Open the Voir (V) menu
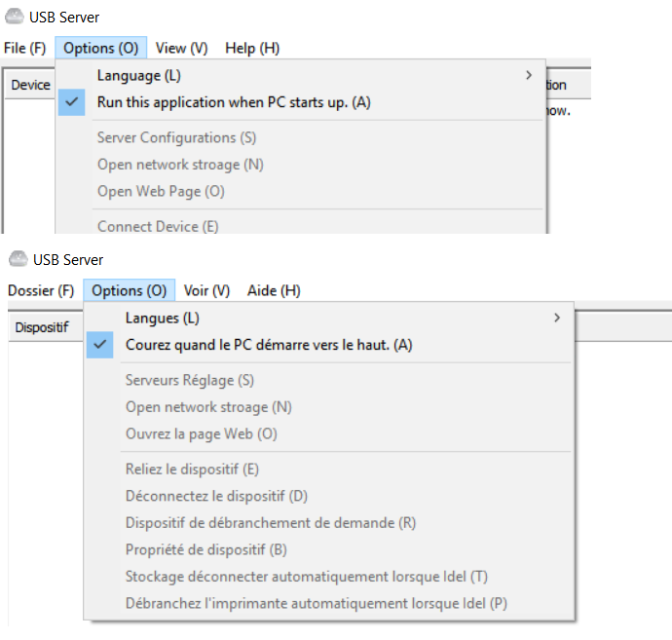The width and height of the screenshot is (672, 640). click(206, 290)
